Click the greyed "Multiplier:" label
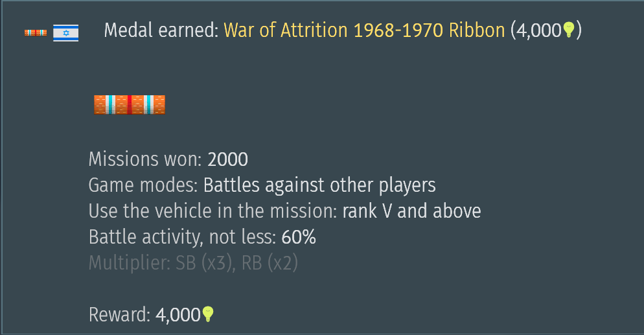644x335 pixels. click(130, 263)
